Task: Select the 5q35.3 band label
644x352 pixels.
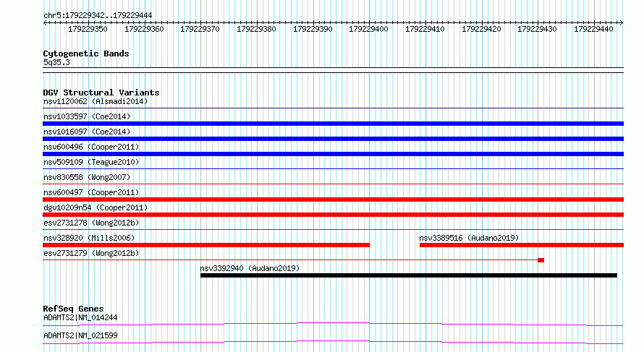Action: (x=56, y=62)
